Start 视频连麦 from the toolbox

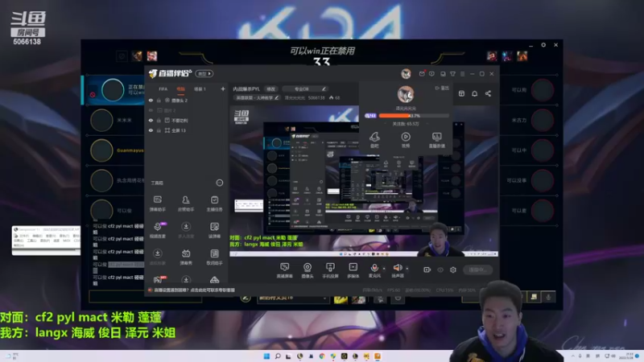(157, 230)
